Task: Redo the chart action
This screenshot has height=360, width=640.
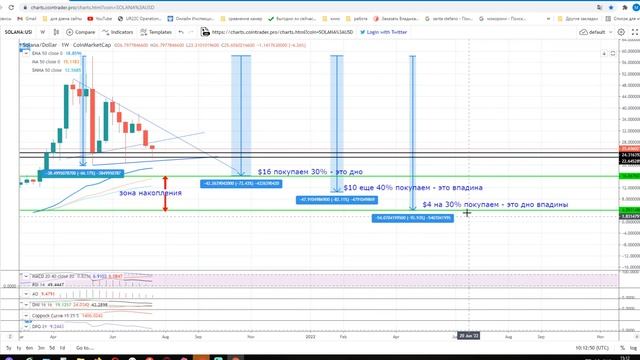Action: tap(191, 32)
